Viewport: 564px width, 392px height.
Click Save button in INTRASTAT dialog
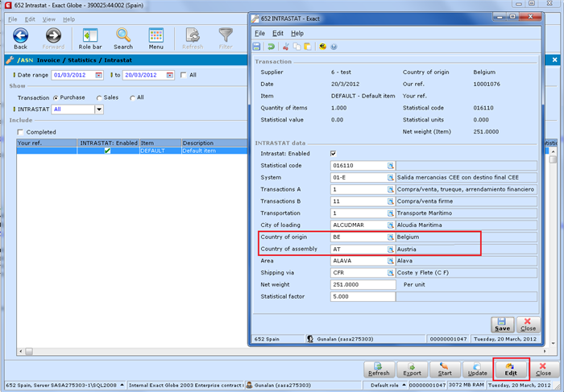[502, 324]
